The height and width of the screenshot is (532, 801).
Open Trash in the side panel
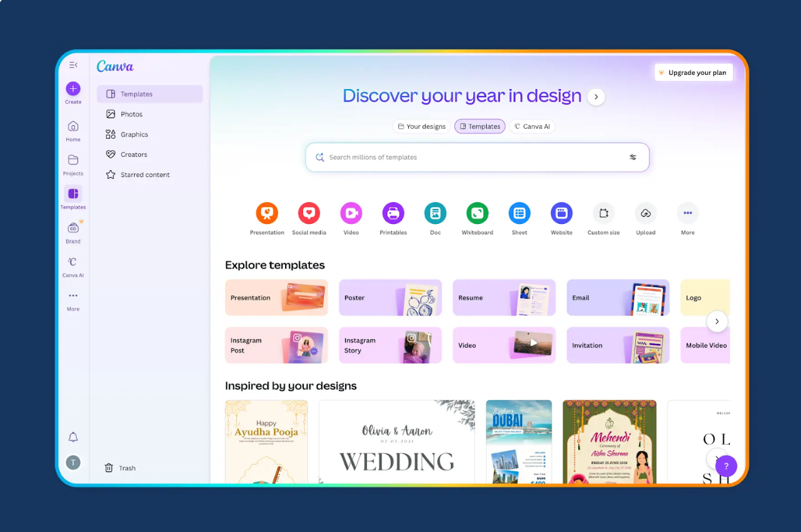click(x=120, y=468)
